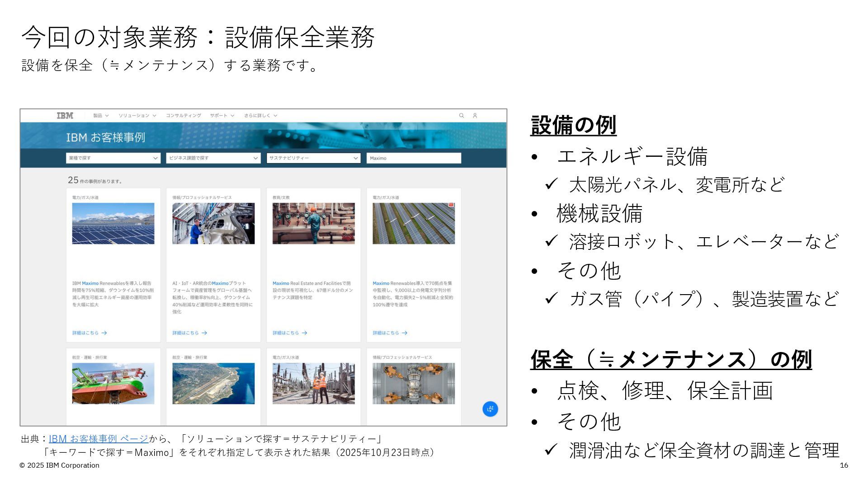Image resolution: width=868 pixels, height=488 pixels.
Task: Click arrow icon beside first 詳細はこちら link
Action: tap(104, 333)
